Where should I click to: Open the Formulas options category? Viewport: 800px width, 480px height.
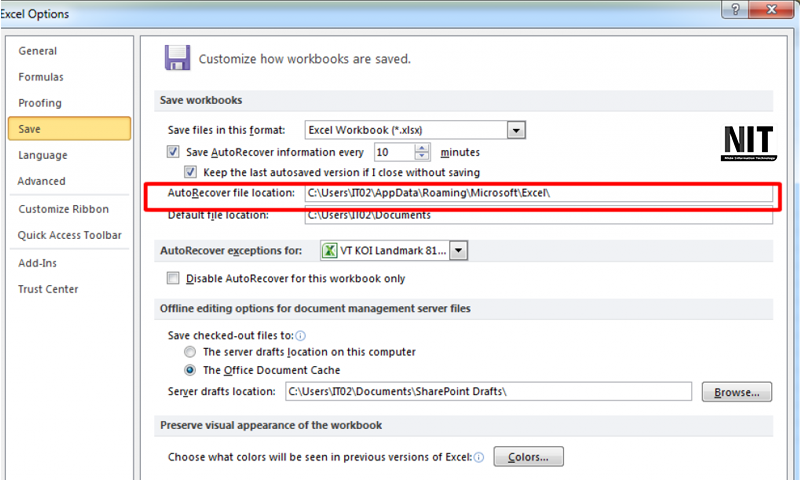[41, 77]
